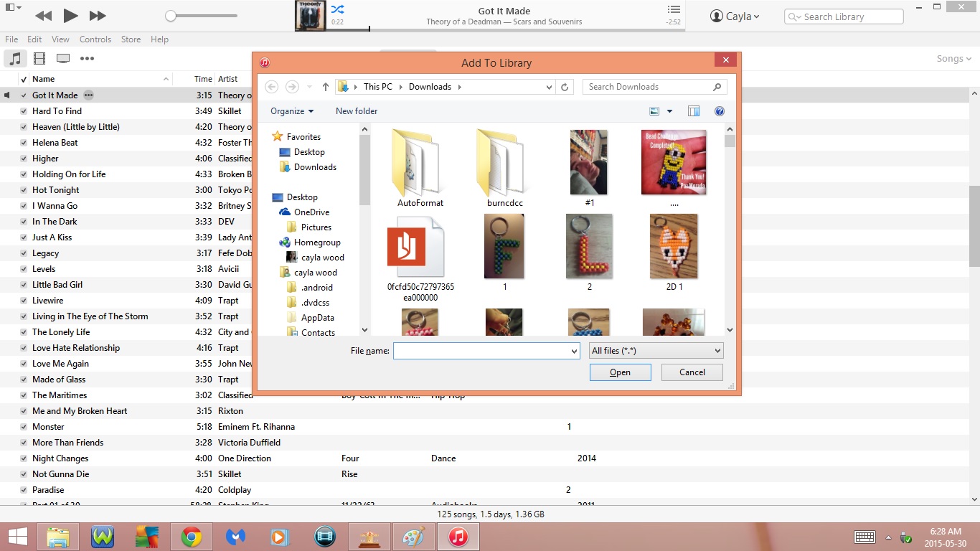The image size is (980, 551).
Task: Open the Organize dropdown menu
Action: [292, 111]
